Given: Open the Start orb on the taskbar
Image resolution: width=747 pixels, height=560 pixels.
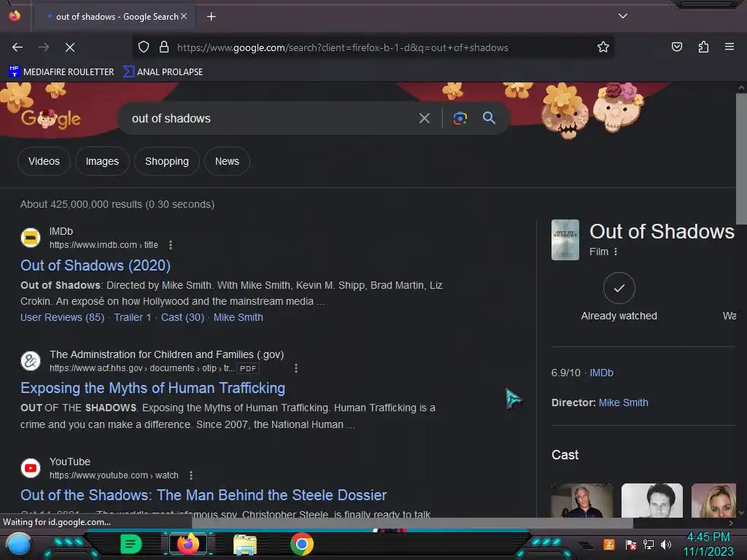Looking at the screenshot, I should coord(18,544).
